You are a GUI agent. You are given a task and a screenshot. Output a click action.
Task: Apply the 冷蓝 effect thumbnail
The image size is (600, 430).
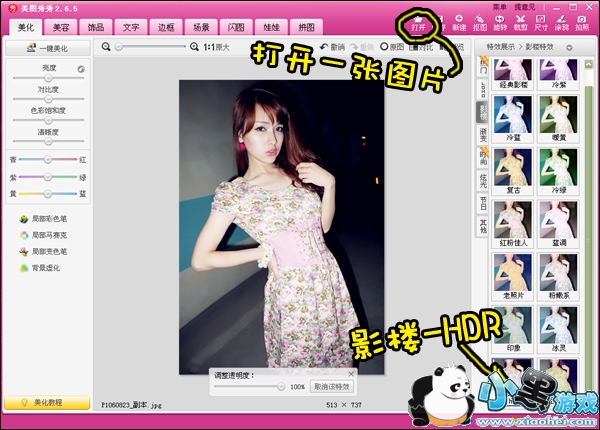pyautogui.click(x=513, y=119)
